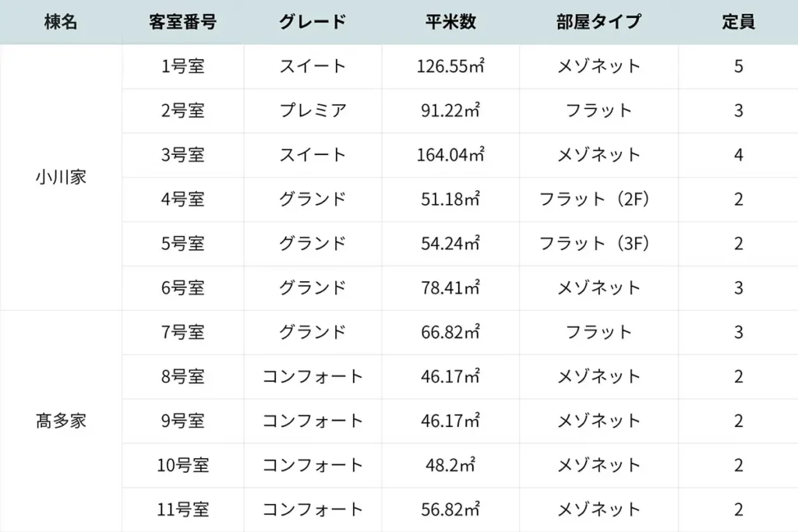Select the 48.2㎡ area cell
This screenshot has height=532, width=798.
451,466
